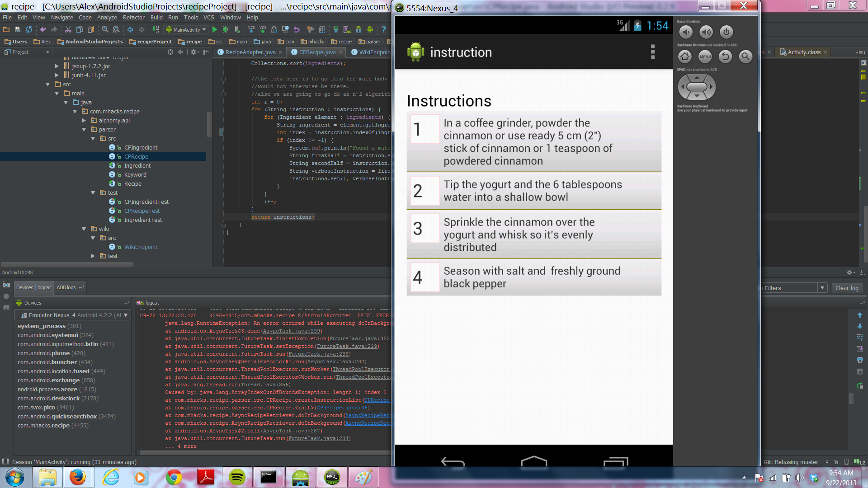Toggle the logcat screenshot camera icon
This screenshot has width=868, height=488.
pos(6,285)
